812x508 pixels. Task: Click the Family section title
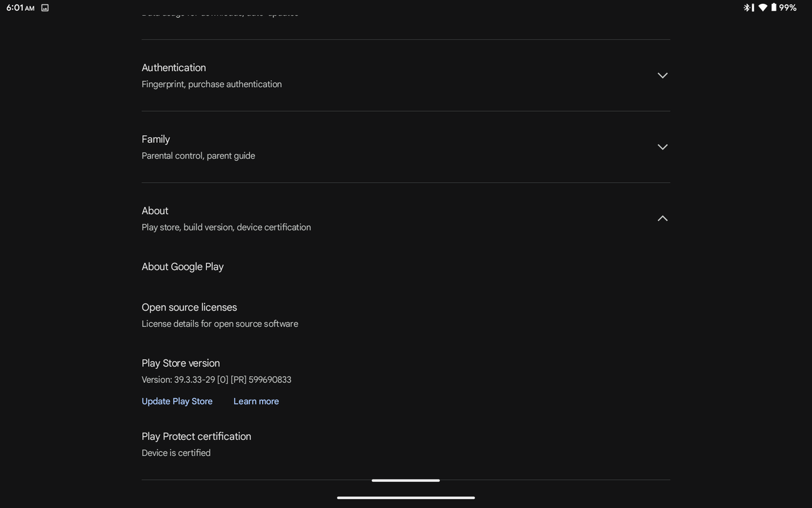click(156, 139)
